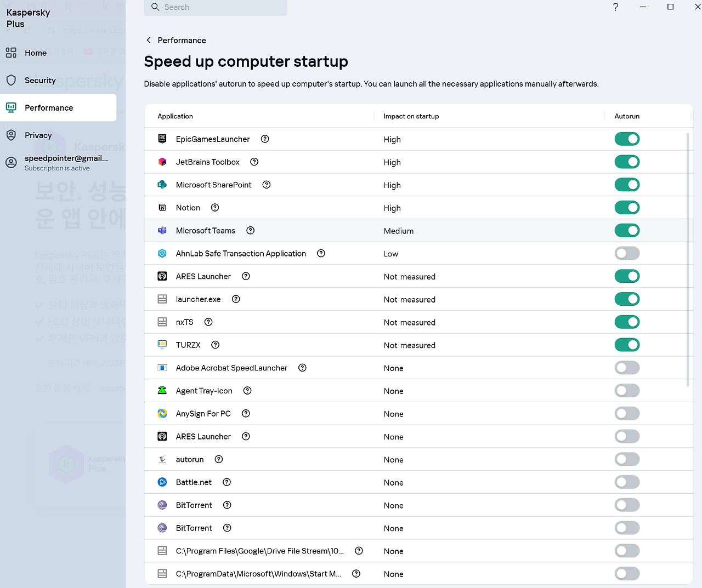Click Not measured value in TURZX row
Viewport: 702px width, 588px height.
[x=410, y=345]
